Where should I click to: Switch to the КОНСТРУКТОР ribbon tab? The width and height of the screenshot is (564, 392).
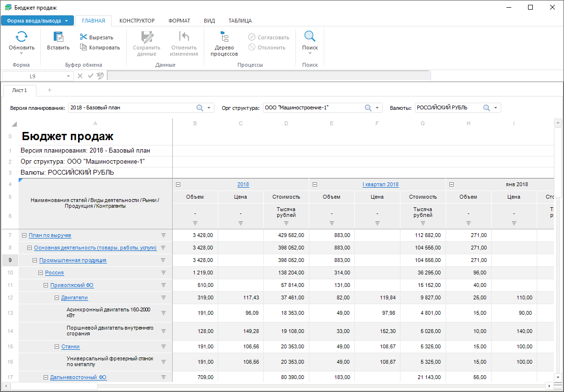coord(137,21)
